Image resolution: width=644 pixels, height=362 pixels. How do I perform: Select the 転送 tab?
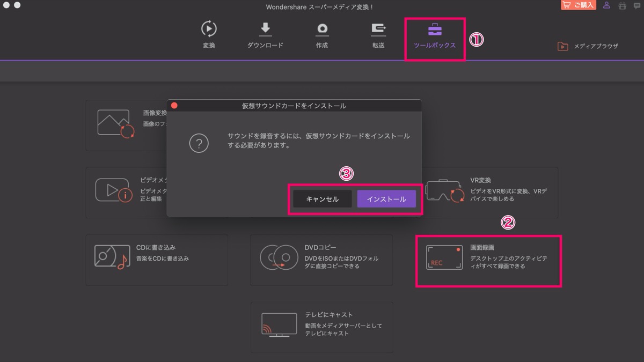[378, 34]
